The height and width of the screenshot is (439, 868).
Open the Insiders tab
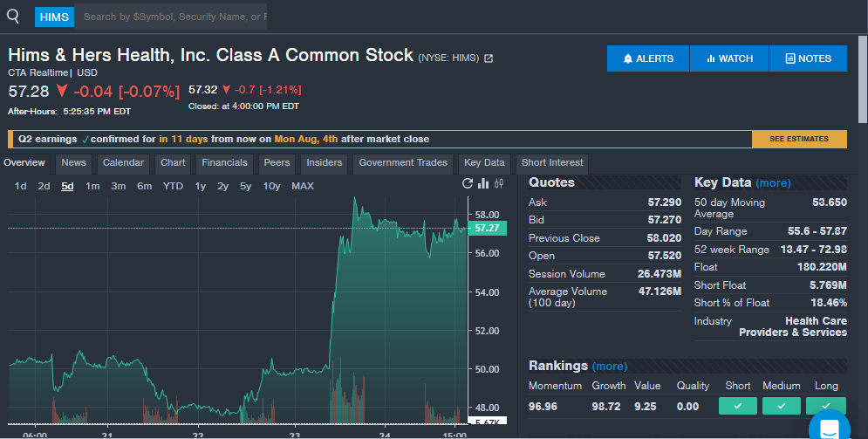click(324, 162)
